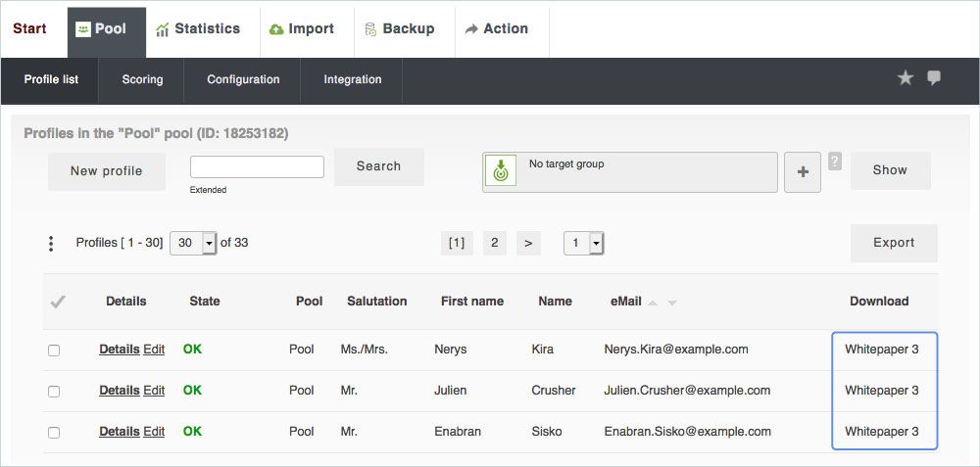The width and height of the screenshot is (980, 467).
Task: Sort eMail column ascending arrow
Action: 653,303
